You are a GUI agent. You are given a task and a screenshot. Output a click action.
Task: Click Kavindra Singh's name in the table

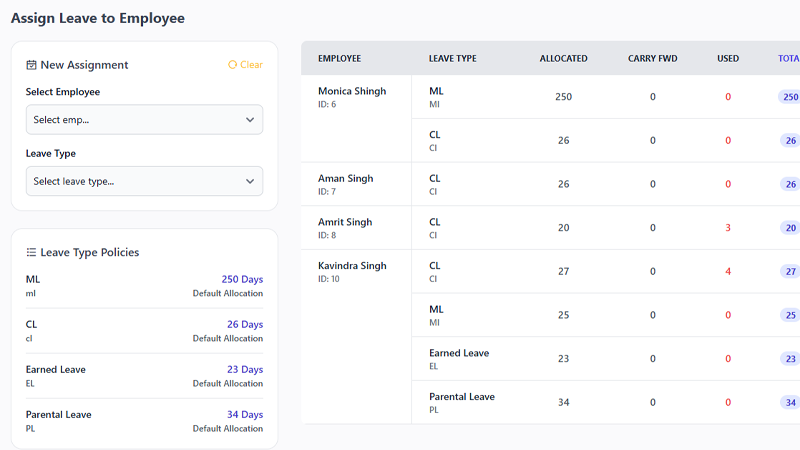(x=351, y=266)
